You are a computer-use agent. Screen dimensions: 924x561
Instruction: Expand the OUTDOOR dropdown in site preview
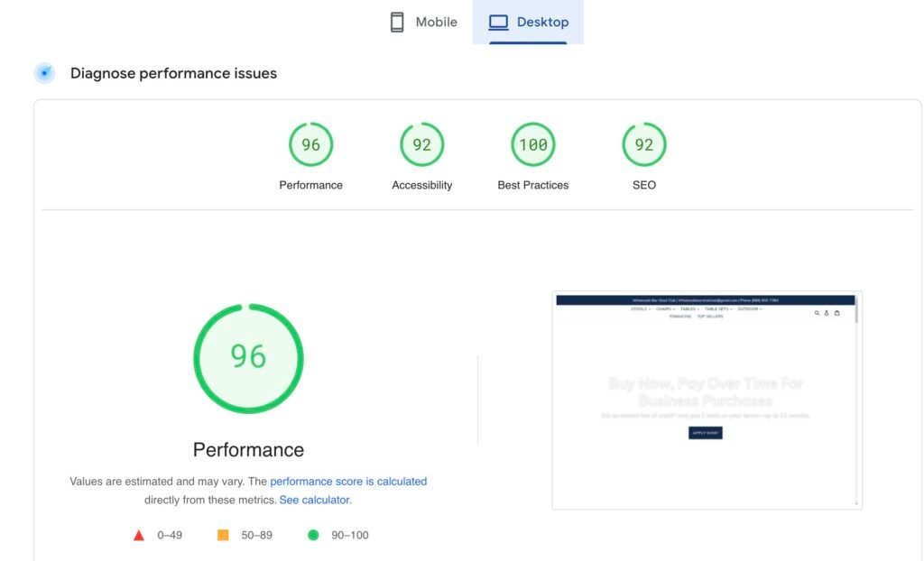click(750, 309)
